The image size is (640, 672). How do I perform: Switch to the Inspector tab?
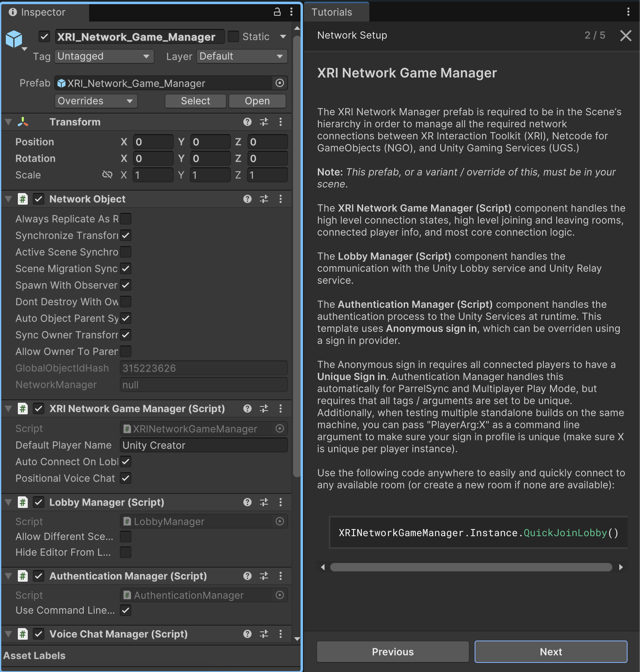pyautogui.click(x=45, y=12)
